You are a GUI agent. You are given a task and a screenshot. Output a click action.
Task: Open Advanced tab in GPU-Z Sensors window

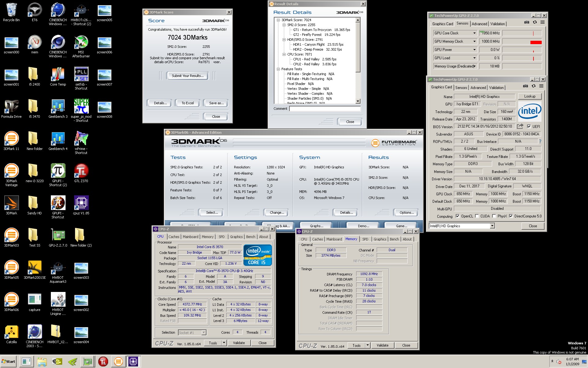[479, 24]
